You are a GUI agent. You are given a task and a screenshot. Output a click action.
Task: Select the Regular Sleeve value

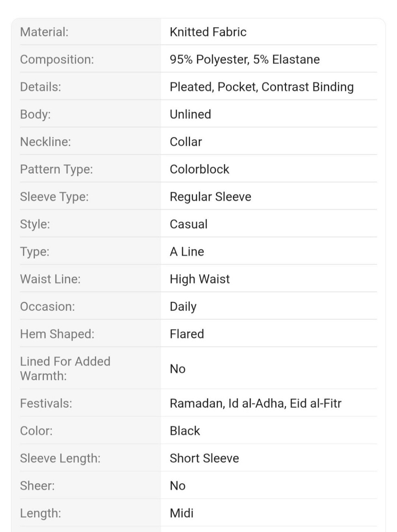click(211, 197)
